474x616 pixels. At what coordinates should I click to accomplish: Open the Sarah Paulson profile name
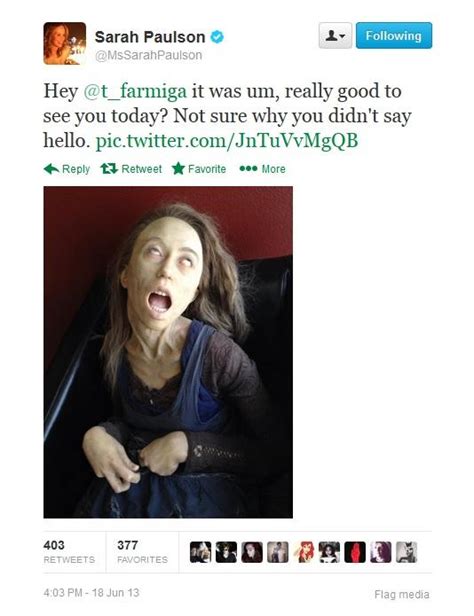(150, 37)
